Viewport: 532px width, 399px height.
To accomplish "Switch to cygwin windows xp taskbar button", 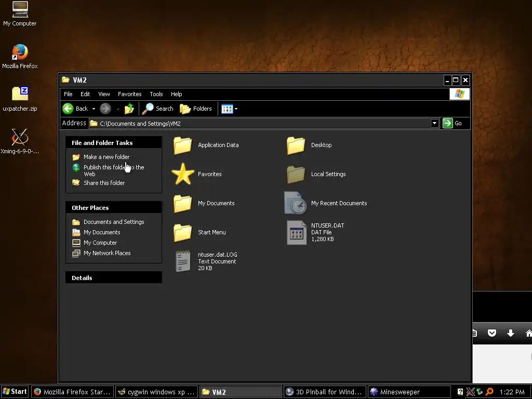I will pyautogui.click(x=156, y=392).
